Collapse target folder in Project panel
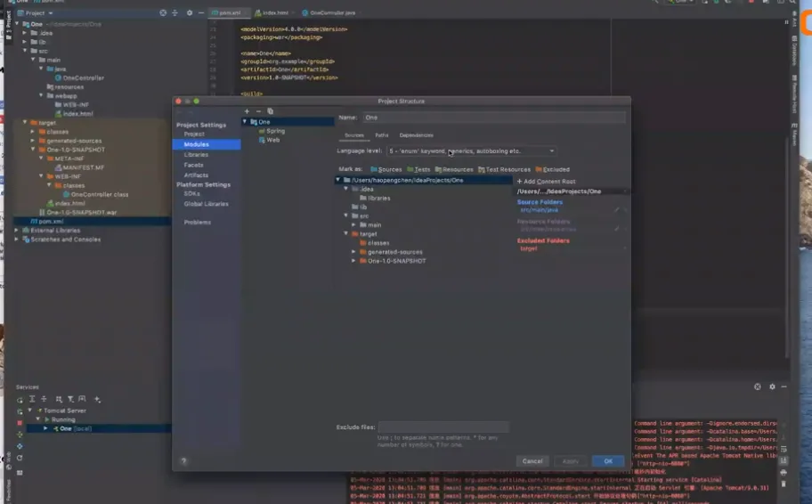 coord(24,123)
